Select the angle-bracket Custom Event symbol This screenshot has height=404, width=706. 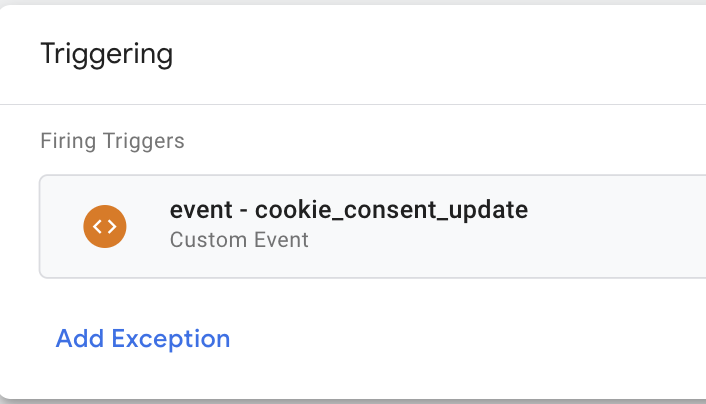click(105, 227)
